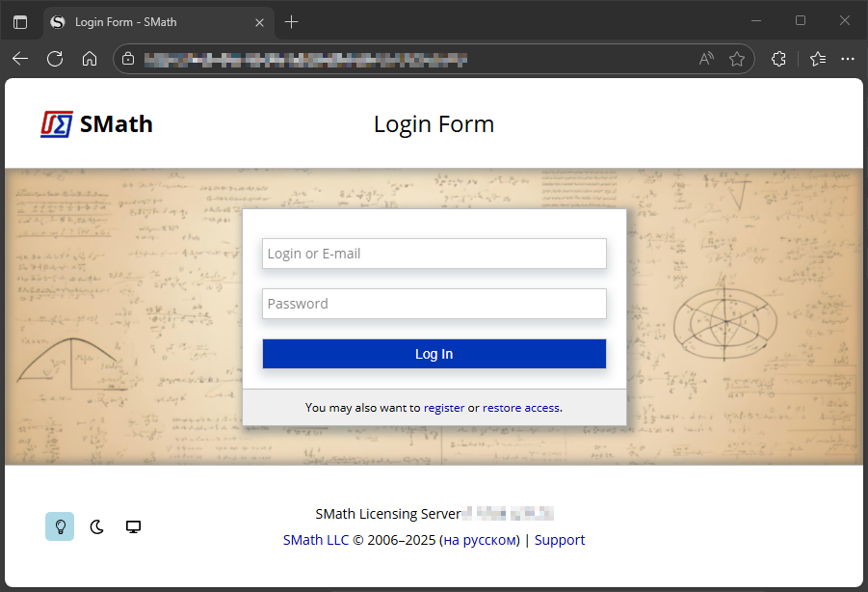Switch to light theme with lightbulb icon

(60, 526)
